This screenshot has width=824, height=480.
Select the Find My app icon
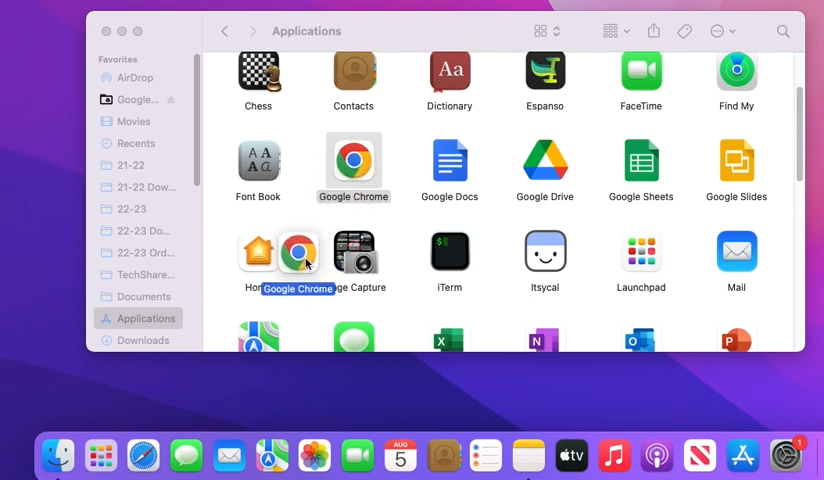click(737, 71)
